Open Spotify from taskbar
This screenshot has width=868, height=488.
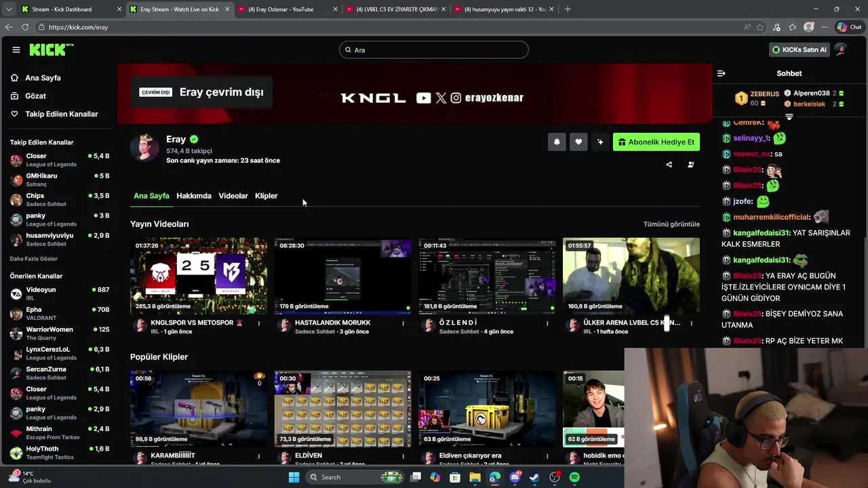click(574, 477)
